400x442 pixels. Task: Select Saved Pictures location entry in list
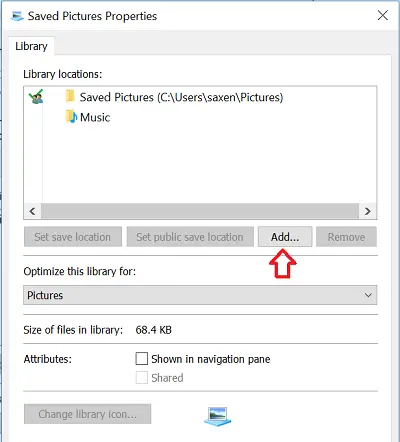pos(181,97)
